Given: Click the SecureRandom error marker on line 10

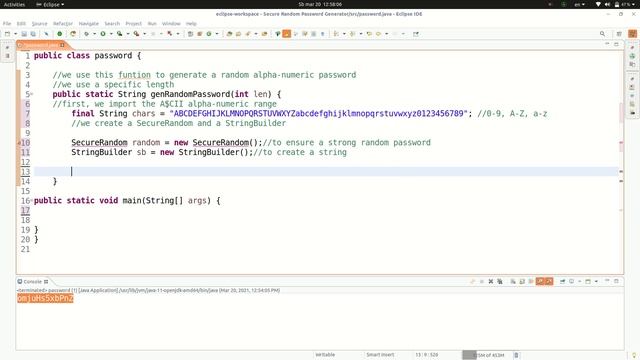Looking at the screenshot, I should click(x=19, y=143).
